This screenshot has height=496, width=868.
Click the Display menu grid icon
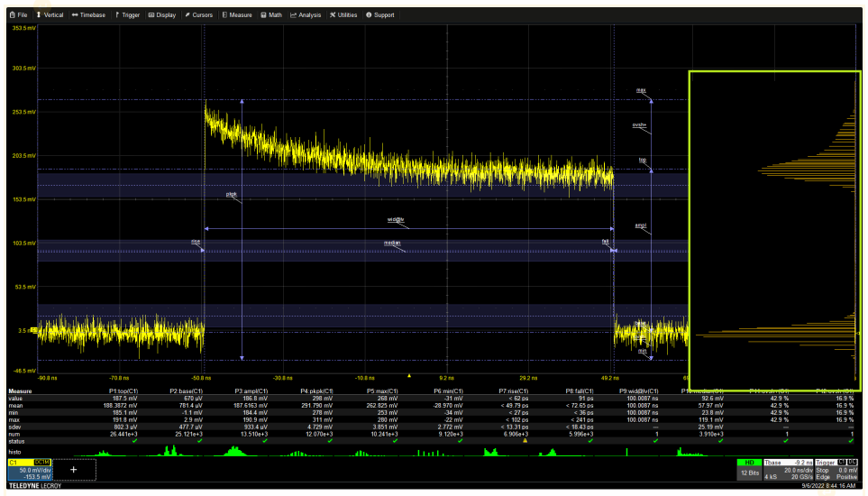point(151,15)
